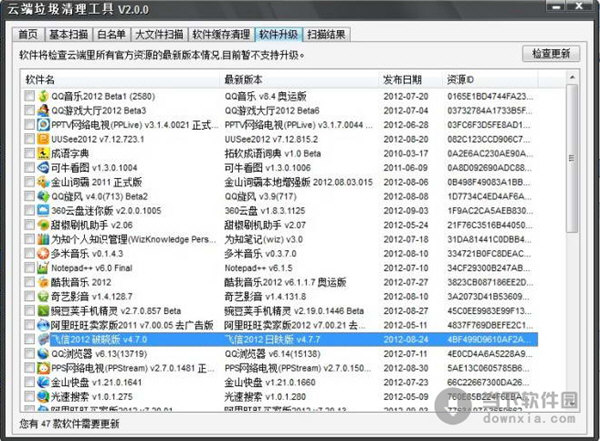Click the QQ音乐2012 Beta1 row icon
Screen dimensions: 600x441
click(x=43, y=96)
